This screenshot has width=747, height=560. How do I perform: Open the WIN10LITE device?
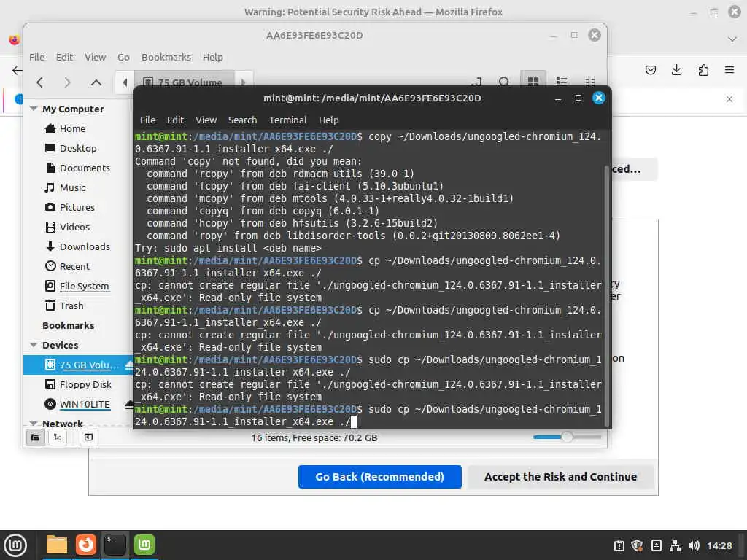[85, 404]
